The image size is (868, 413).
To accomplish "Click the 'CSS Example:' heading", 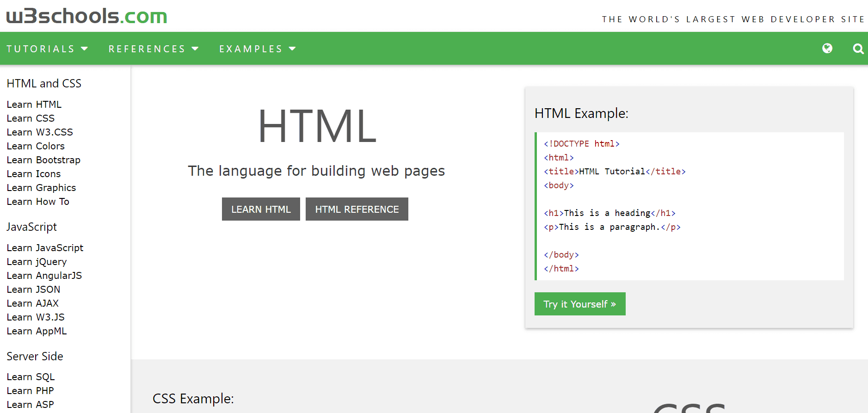I will [x=193, y=399].
